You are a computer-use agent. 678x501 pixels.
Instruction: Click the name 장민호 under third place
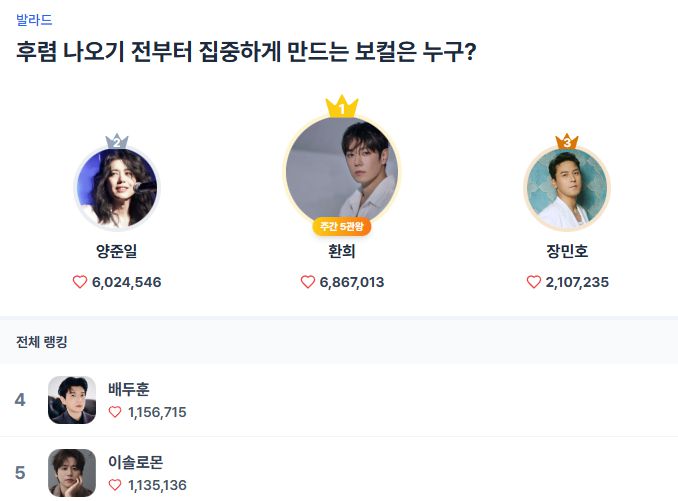click(x=567, y=252)
